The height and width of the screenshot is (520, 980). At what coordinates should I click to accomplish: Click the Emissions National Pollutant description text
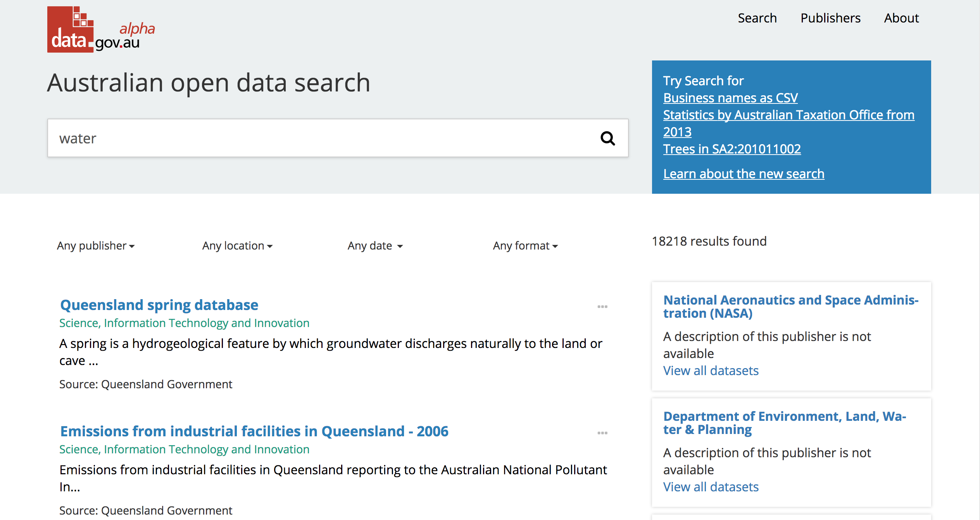coord(333,479)
